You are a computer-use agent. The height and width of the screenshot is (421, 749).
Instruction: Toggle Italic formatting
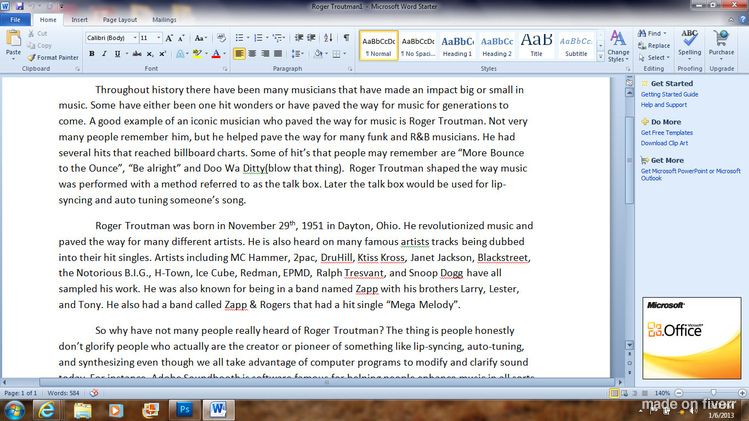pos(104,54)
